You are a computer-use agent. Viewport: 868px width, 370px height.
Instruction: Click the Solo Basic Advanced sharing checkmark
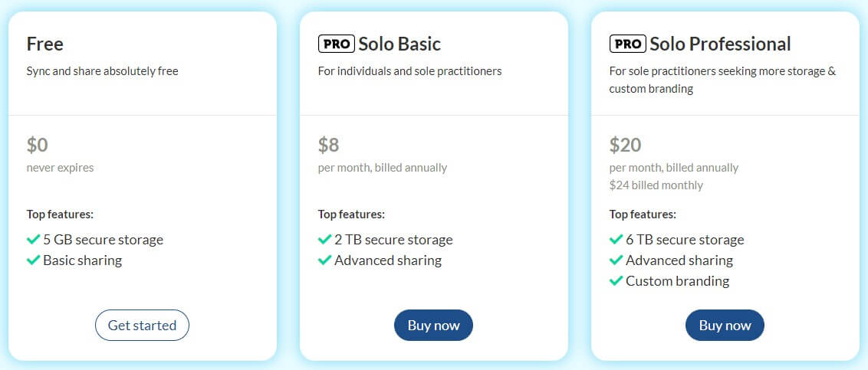[324, 260]
